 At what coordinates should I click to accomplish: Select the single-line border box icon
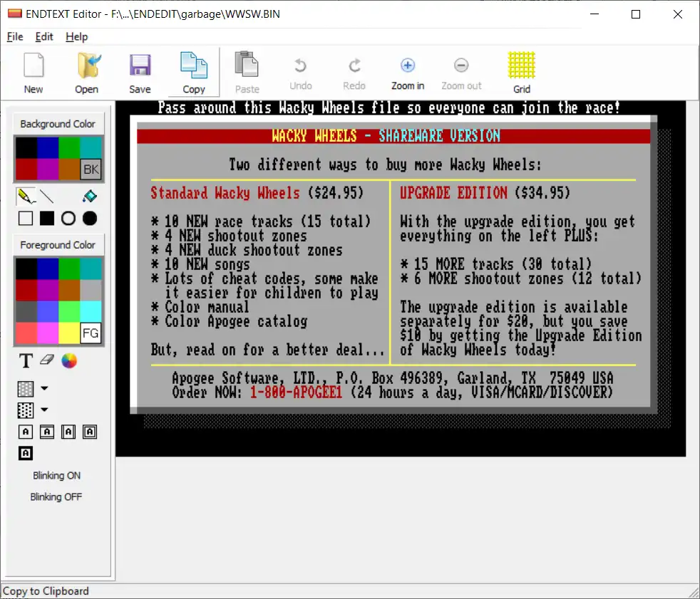point(26,432)
